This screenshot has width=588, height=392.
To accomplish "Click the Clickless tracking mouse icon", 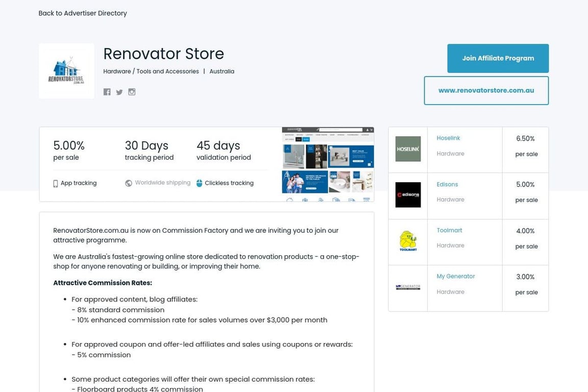I will (x=200, y=183).
